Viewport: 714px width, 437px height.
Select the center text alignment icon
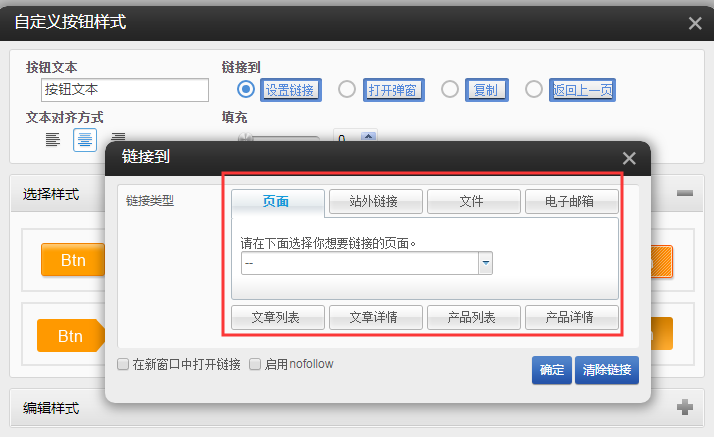pyautogui.click(x=85, y=139)
